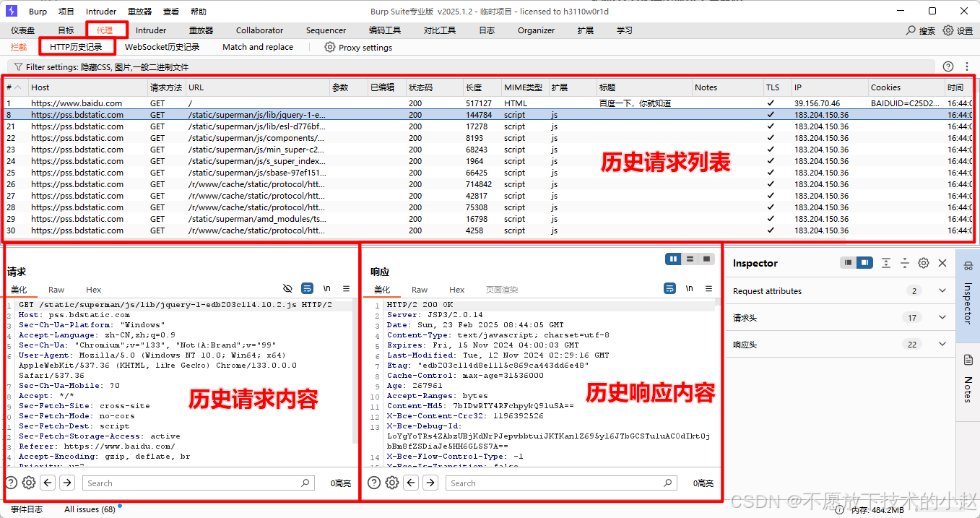Viewport: 980px width, 518px height.
Task: Click request panel help icon
Action: coord(12,483)
